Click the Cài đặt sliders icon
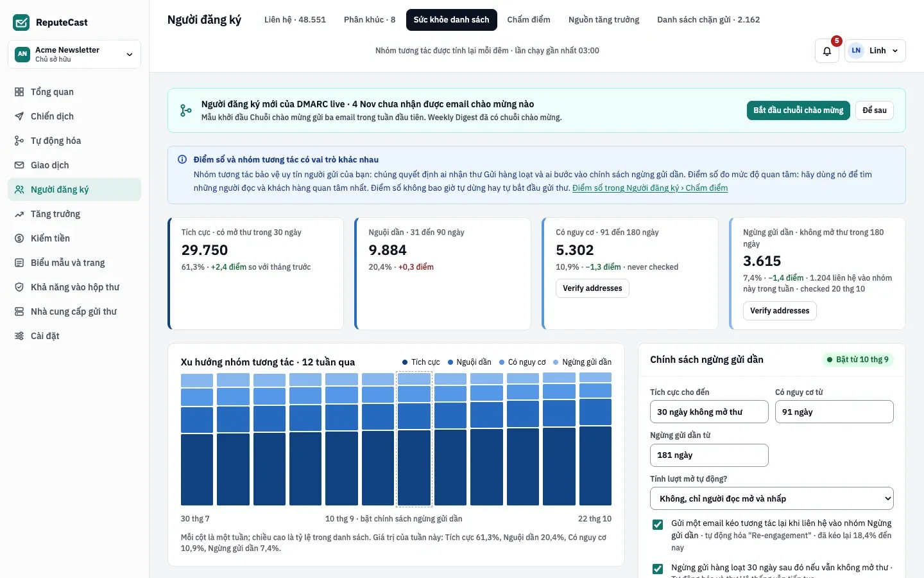 pyautogui.click(x=19, y=336)
